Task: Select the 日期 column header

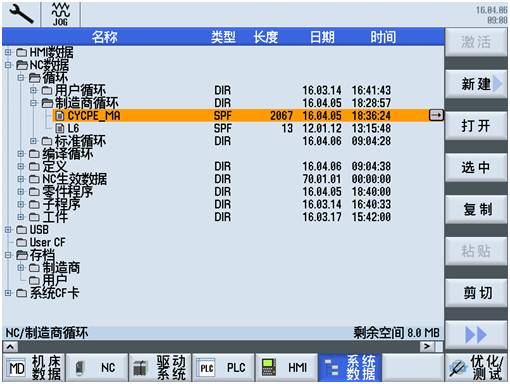Action: click(322, 37)
